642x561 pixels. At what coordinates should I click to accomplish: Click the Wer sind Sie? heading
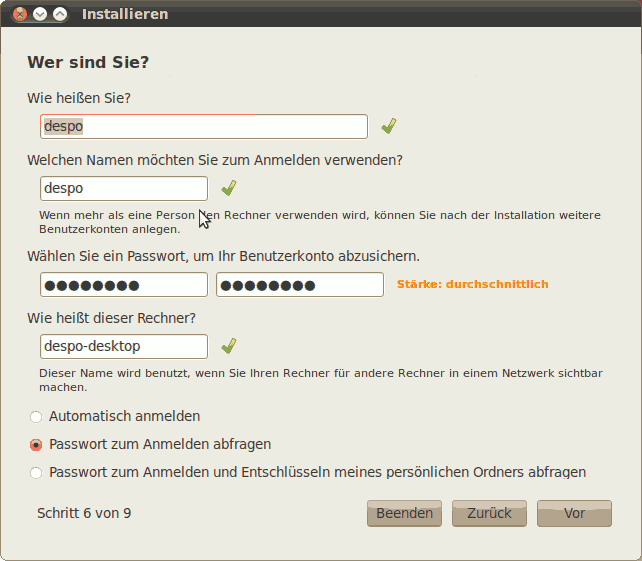click(88, 62)
